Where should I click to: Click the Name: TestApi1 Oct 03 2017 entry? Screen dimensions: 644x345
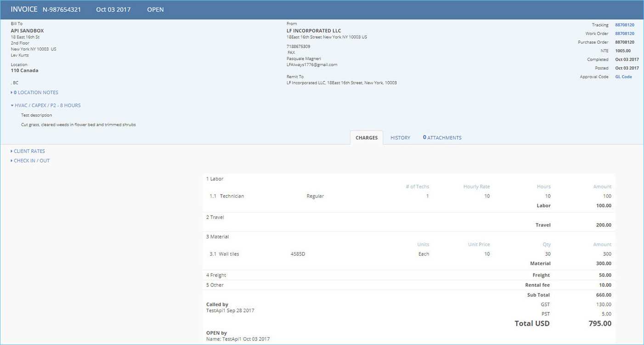pos(238,339)
